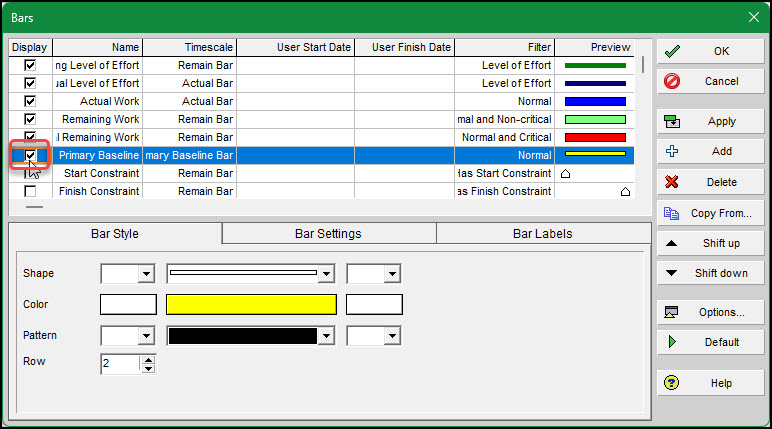Image resolution: width=772 pixels, height=429 pixels.
Task: Click the Name column header
Action: point(97,47)
